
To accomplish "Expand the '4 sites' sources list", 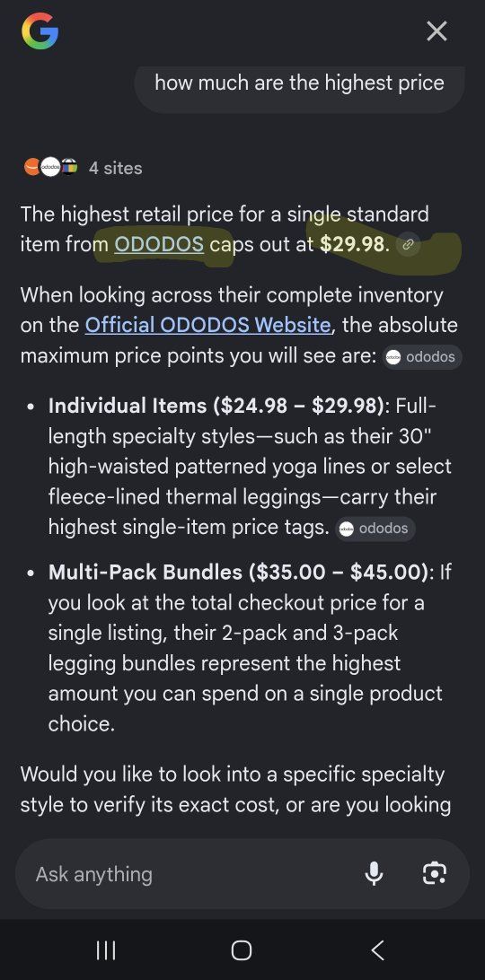I will point(116,168).
